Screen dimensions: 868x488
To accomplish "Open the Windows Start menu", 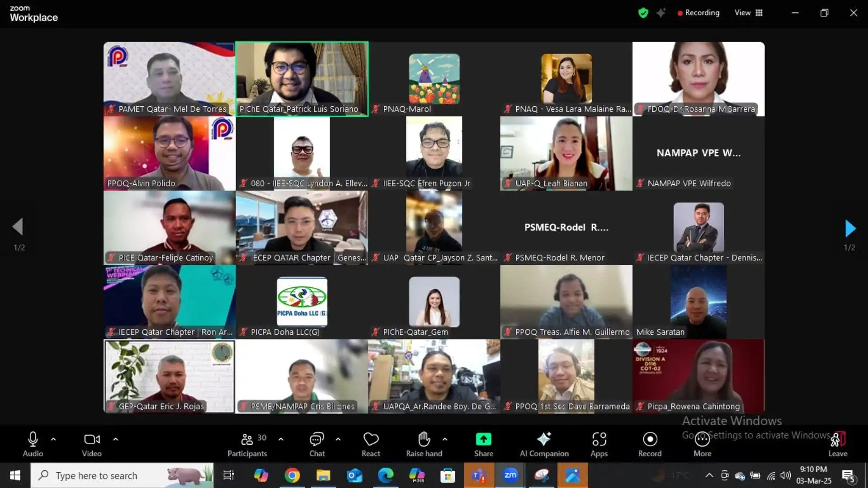I will pyautogui.click(x=15, y=475).
